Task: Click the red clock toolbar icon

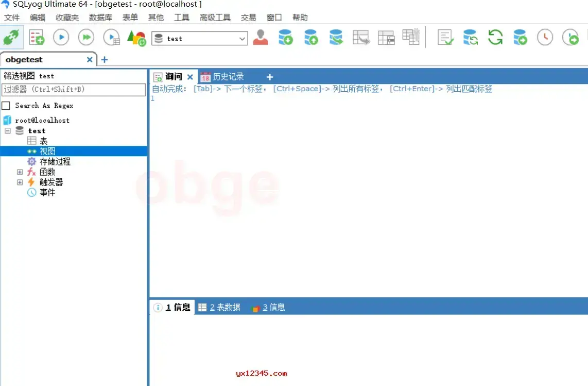Action: pos(545,38)
